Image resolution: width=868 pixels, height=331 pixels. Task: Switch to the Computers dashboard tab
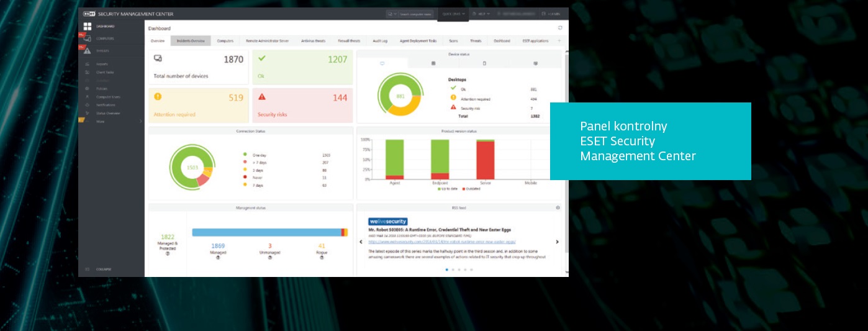(x=225, y=41)
